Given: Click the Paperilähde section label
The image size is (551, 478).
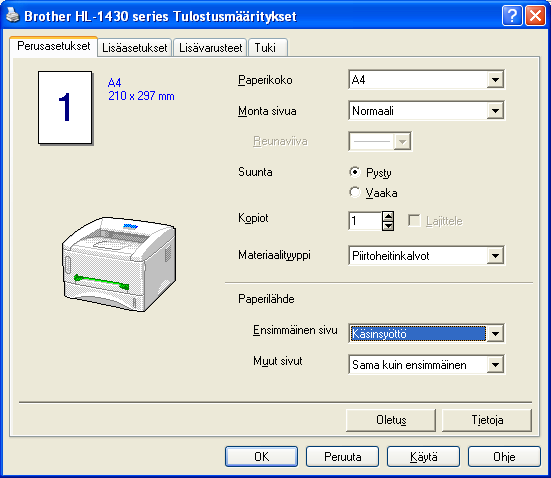Looking at the screenshot, I should (266, 299).
